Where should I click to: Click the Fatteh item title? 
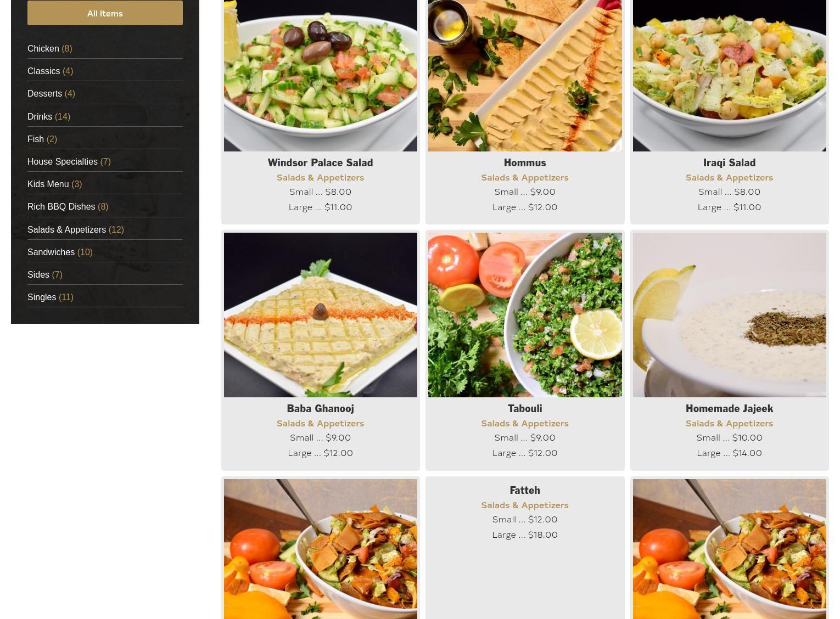click(x=525, y=490)
